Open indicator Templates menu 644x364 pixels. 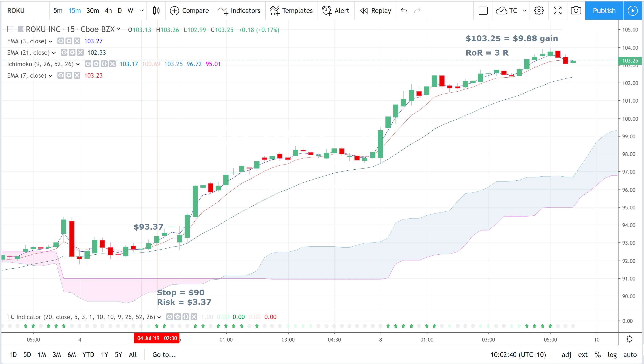point(291,11)
